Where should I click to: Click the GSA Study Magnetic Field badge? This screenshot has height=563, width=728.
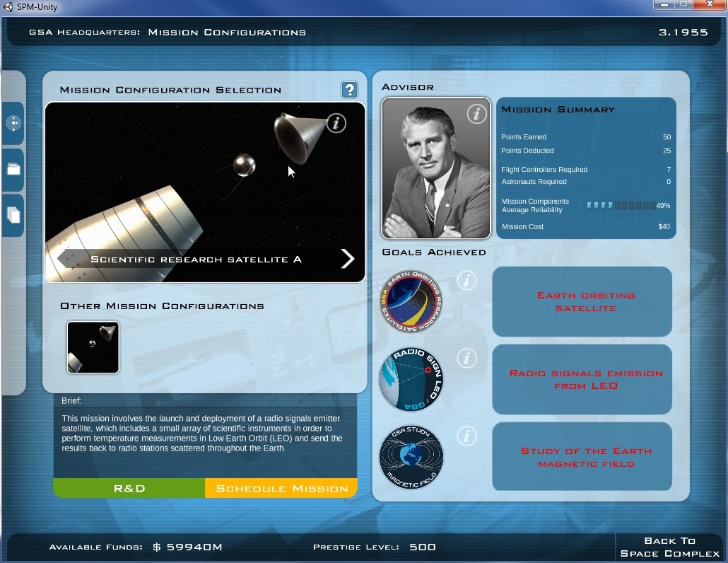pyautogui.click(x=411, y=457)
